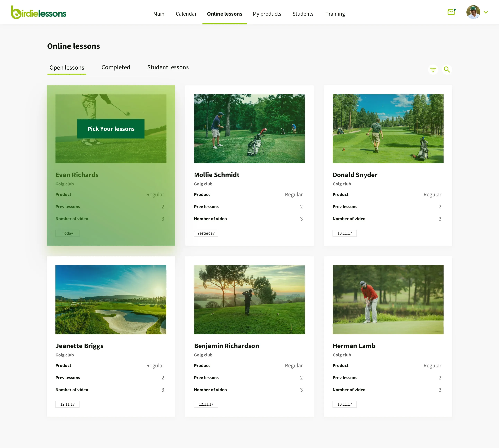Open the Calendar menu item
Viewport: 499px width, 448px height.
click(186, 14)
